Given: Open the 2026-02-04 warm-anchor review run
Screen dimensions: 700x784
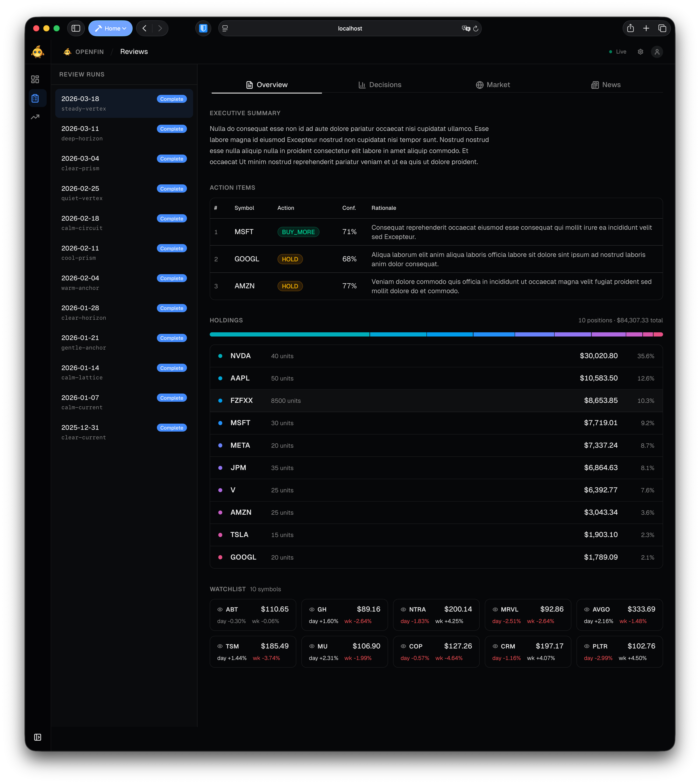Looking at the screenshot, I should pos(124,283).
